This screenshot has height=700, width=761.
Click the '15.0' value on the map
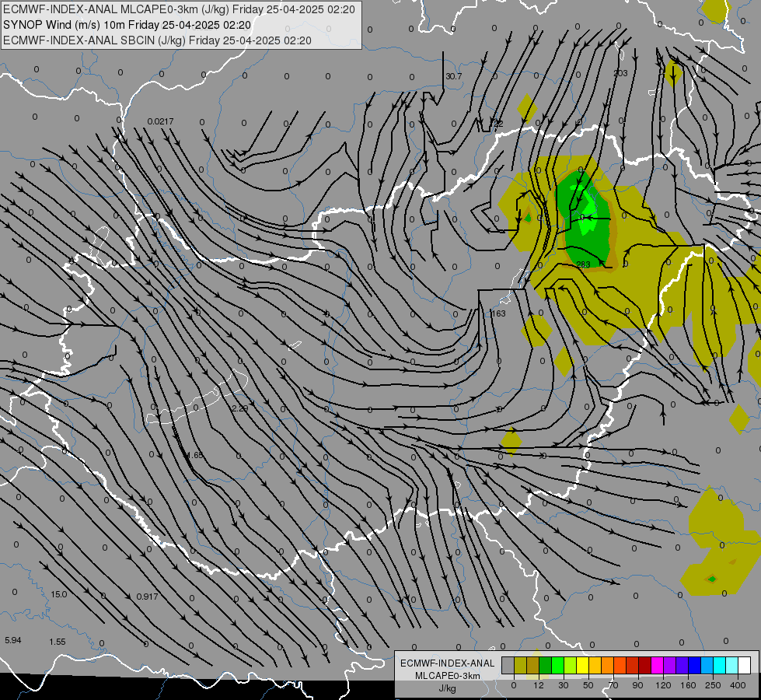59,594
